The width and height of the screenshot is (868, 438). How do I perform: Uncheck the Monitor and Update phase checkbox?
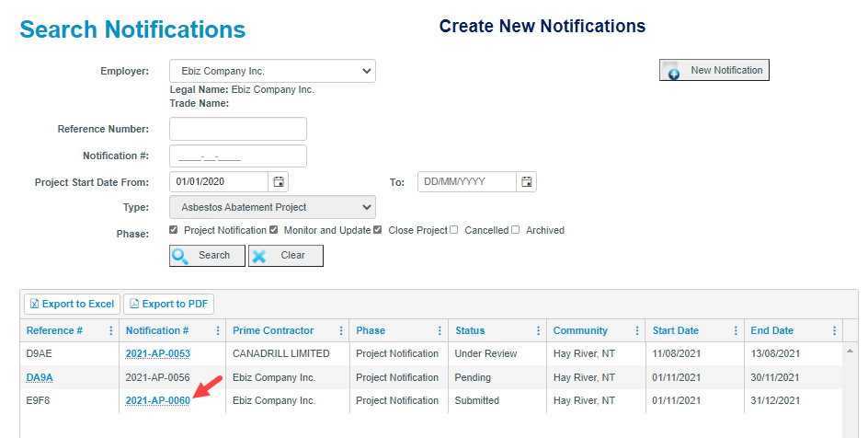coord(273,230)
